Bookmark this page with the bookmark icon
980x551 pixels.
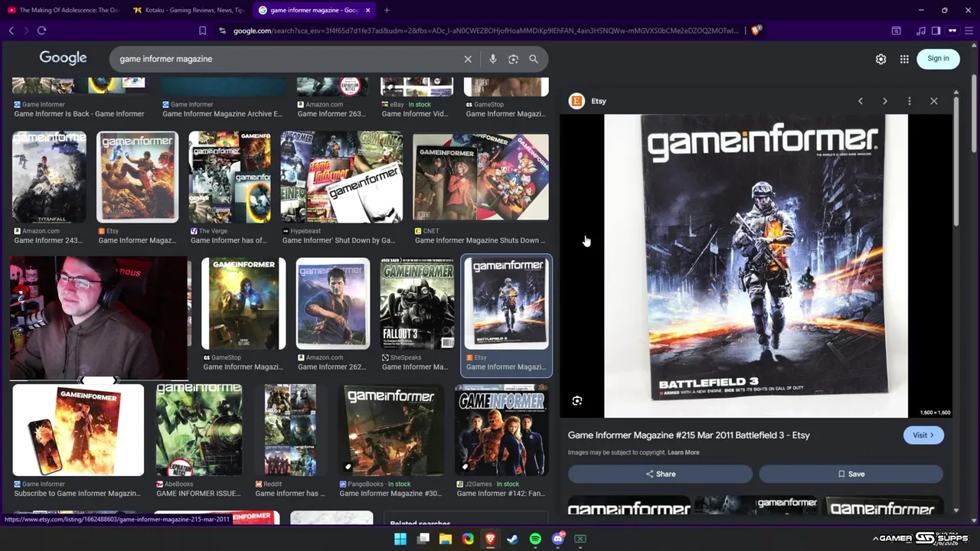[202, 31]
